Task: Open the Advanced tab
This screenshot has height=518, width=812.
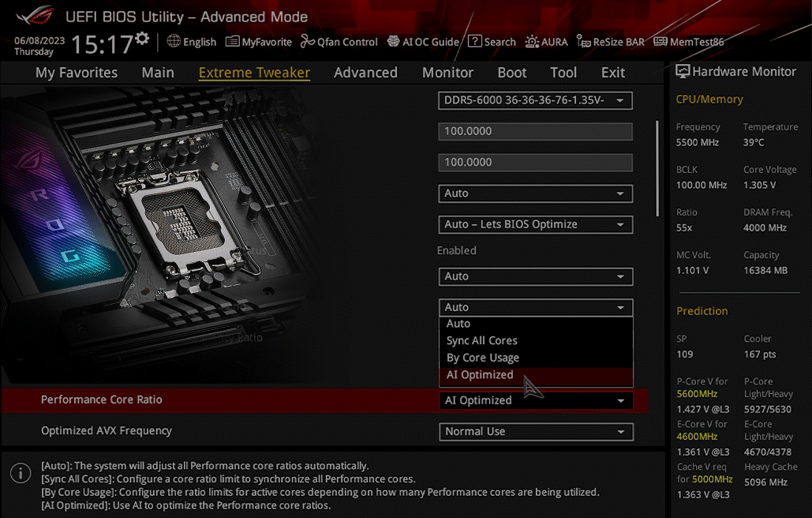Action: 365,73
